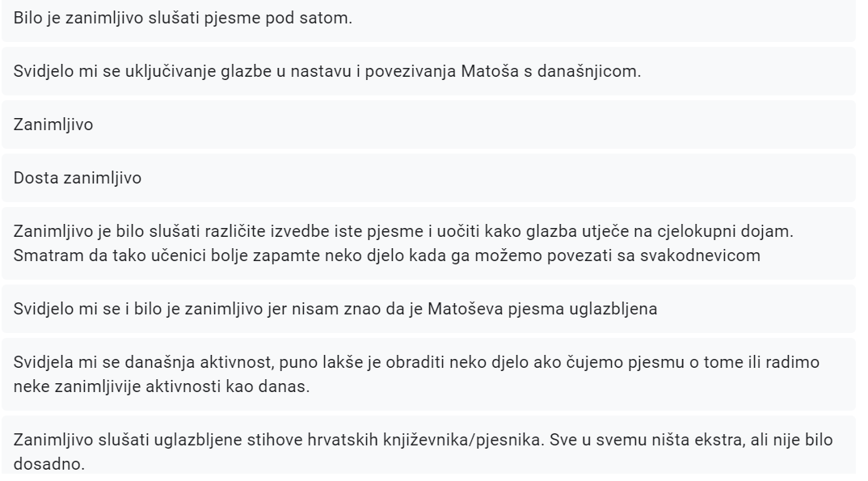The height and width of the screenshot is (481, 868).
Task: Click the word 'dosadno.' in the last response
Action: 49,464
